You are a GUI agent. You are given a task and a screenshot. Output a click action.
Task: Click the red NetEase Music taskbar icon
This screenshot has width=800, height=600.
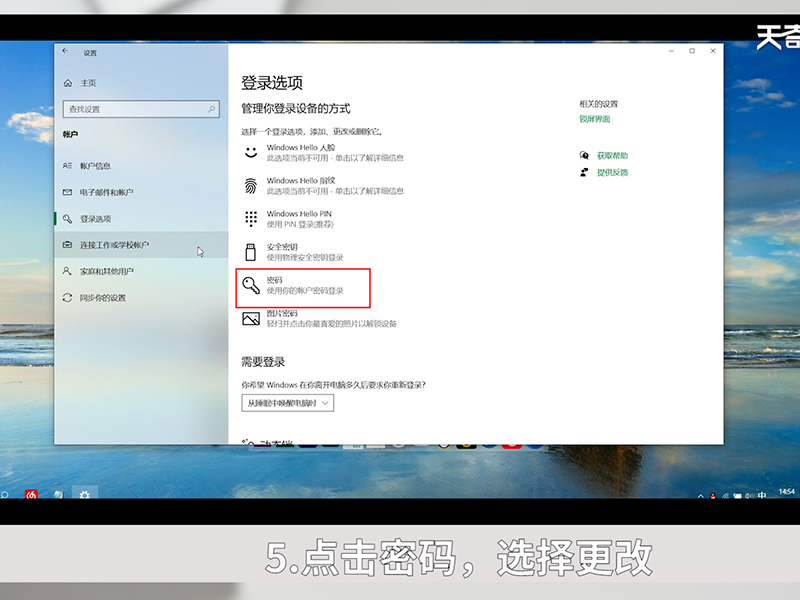coord(31,494)
